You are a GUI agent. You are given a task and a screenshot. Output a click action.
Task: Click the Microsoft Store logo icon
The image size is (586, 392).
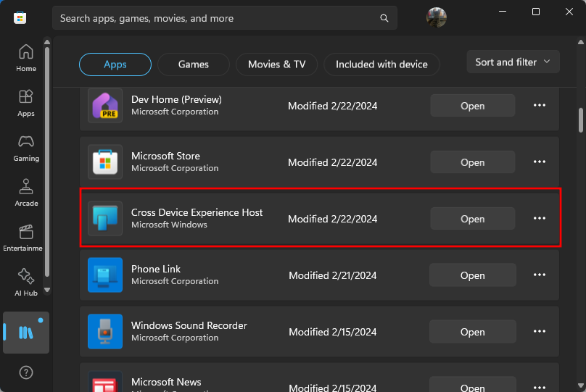[20, 17]
